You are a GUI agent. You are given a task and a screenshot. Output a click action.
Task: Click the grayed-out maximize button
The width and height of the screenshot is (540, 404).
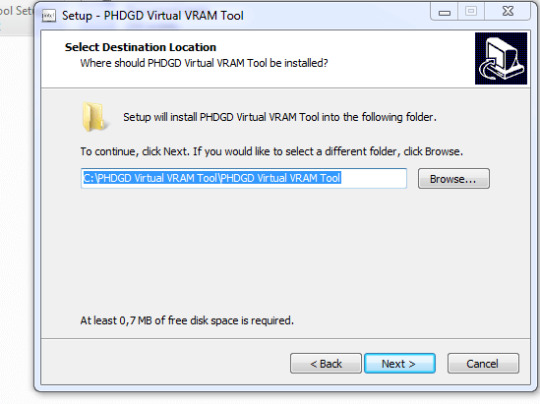tap(471, 12)
